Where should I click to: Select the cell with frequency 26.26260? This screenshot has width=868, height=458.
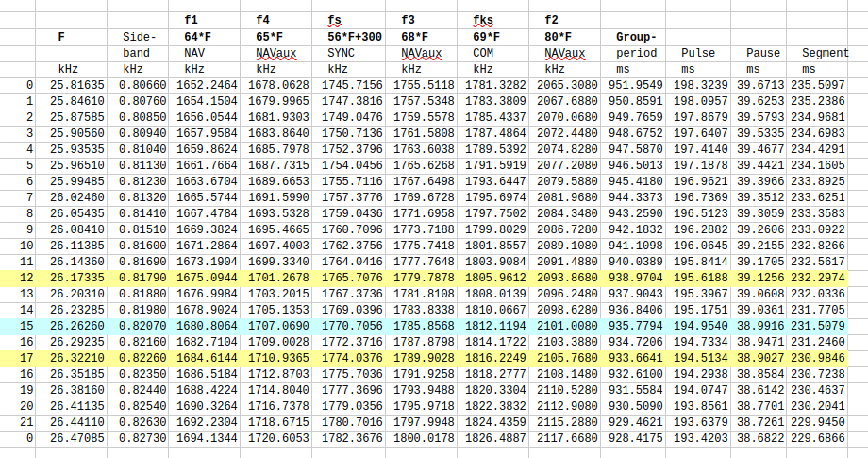click(x=73, y=324)
